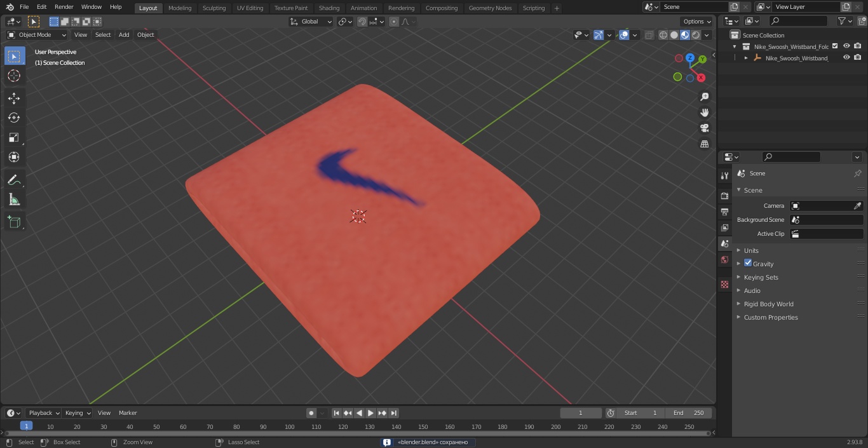Activate the Scale tool

[x=14, y=137]
